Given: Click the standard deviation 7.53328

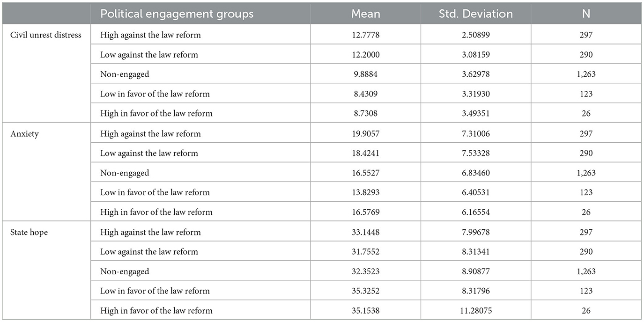Looking at the screenshot, I should (476, 153).
